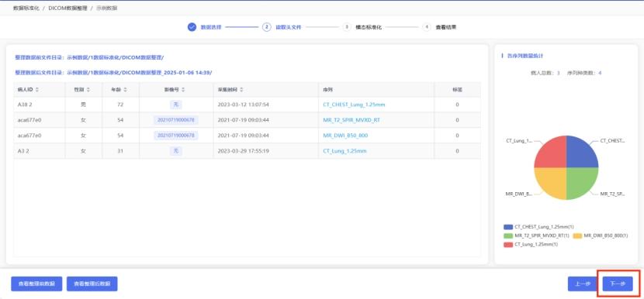The width and height of the screenshot is (644, 299).
Task: Select patient ID cell A3 2
Action: [x=23, y=151]
